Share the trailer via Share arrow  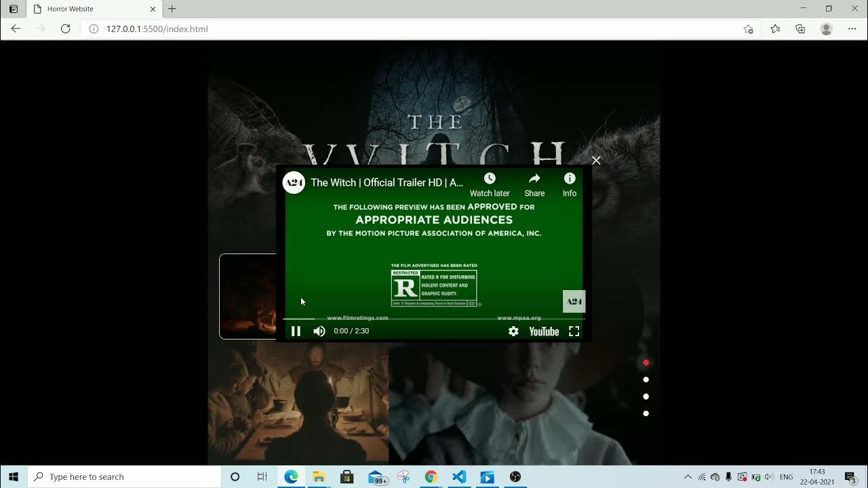click(534, 178)
